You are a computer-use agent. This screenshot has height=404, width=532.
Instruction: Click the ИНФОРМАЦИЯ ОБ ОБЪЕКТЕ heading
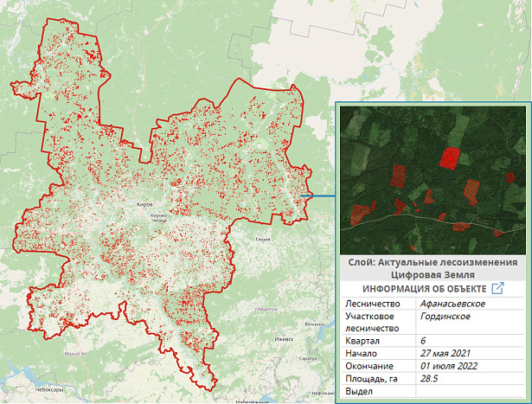(425, 289)
